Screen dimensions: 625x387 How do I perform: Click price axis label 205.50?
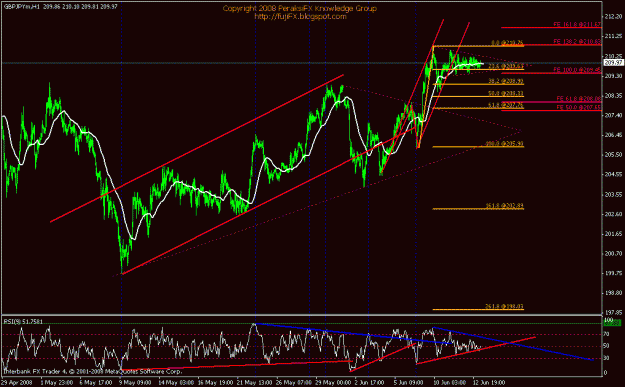[614, 155]
